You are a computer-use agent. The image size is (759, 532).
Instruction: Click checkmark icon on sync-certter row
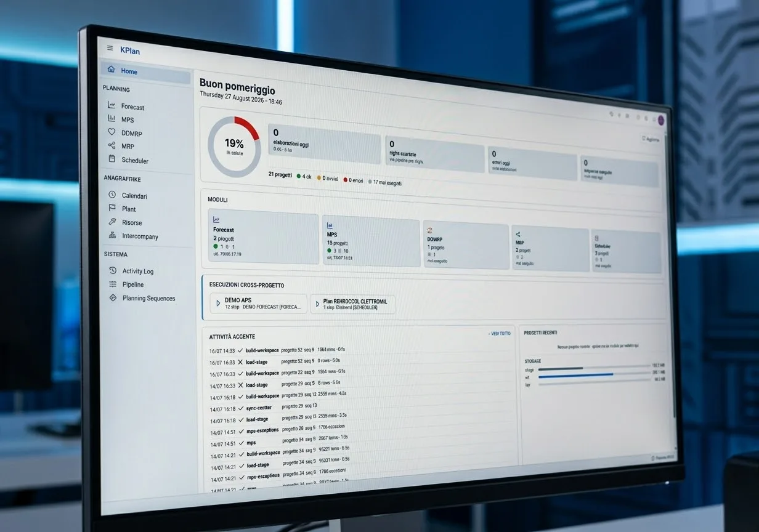pos(240,408)
